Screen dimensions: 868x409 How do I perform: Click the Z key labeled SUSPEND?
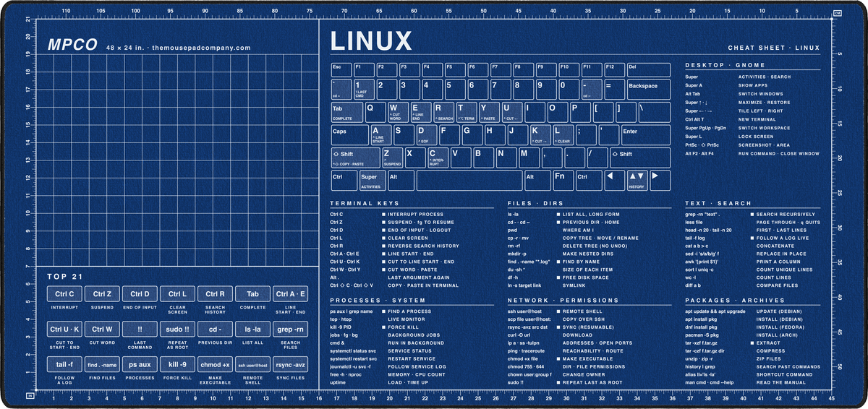click(x=392, y=158)
